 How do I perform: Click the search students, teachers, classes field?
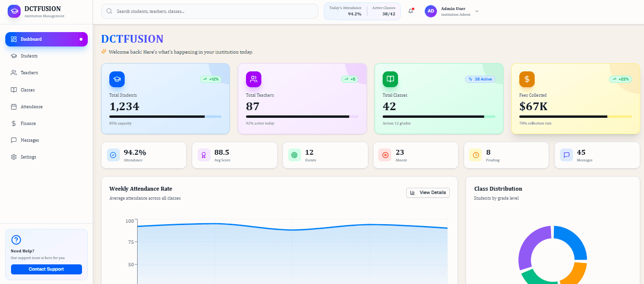[x=210, y=11]
